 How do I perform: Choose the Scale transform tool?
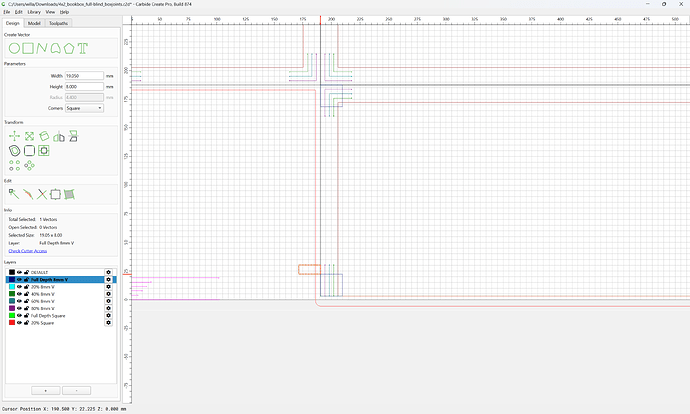[x=29, y=136]
